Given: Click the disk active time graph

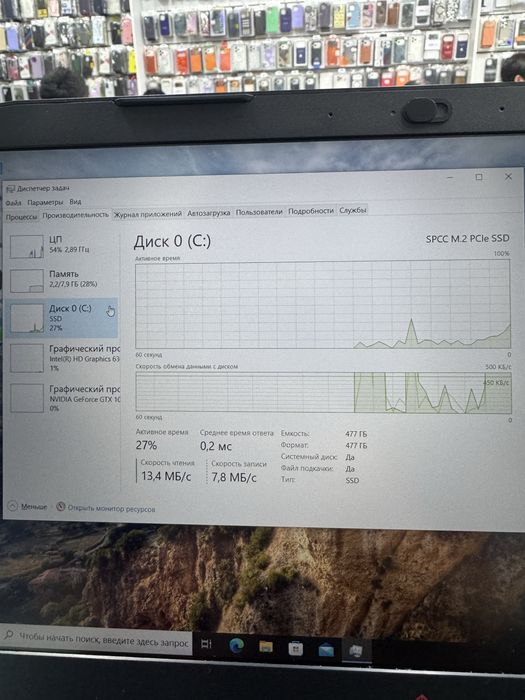Looking at the screenshot, I should coord(323,304).
